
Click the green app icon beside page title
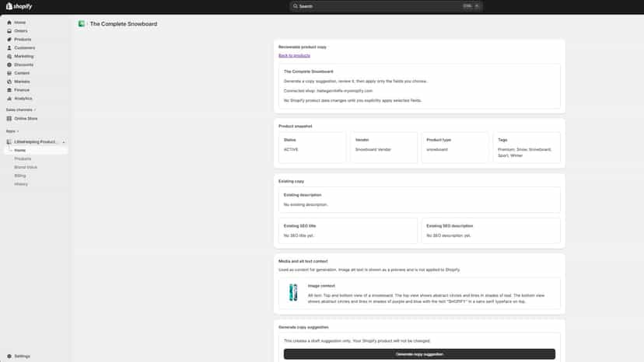pyautogui.click(x=82, y=24)
